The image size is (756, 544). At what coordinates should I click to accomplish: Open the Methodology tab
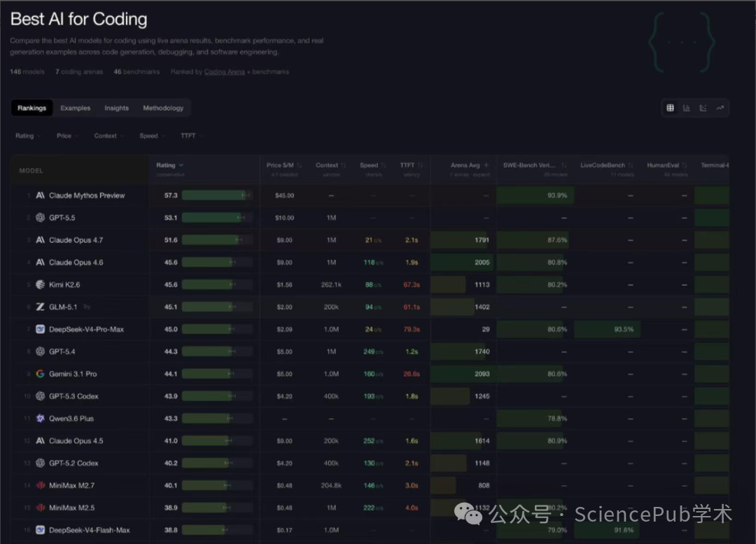[163, 108]
